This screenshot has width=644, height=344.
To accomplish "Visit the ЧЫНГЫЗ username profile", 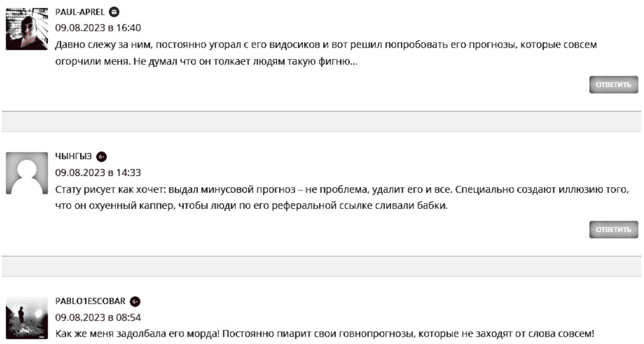I will tap(73, 157).
